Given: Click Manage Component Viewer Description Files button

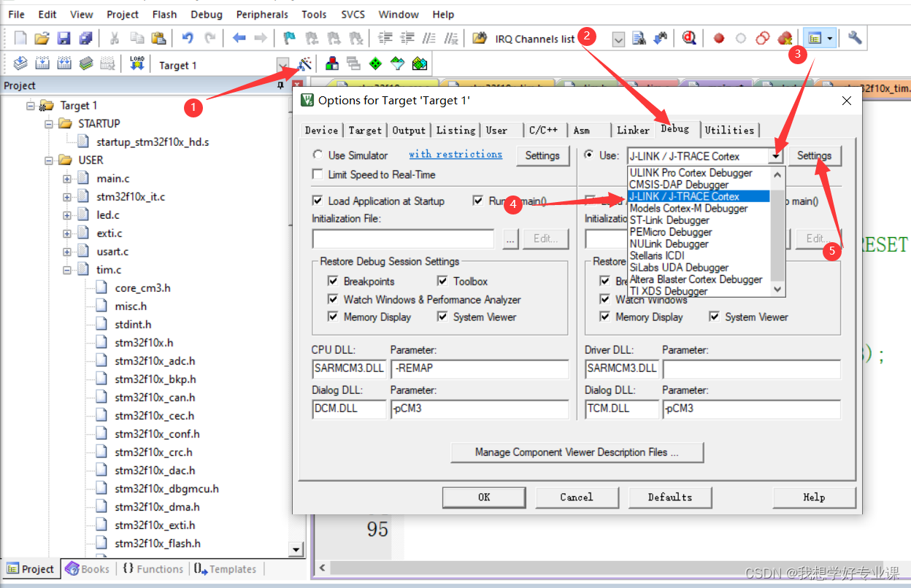Looking at the screenshot, I should 577,452.
